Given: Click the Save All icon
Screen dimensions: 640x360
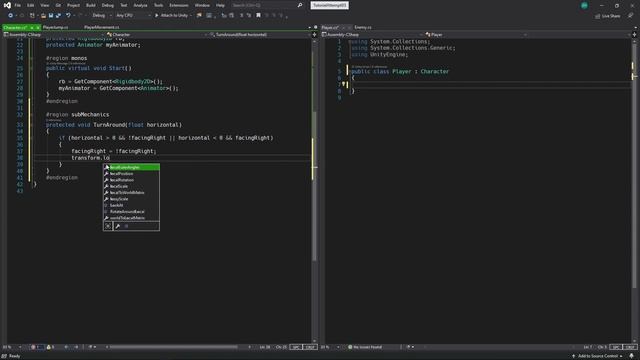Looking at the screenshot, I should click(x=58, y=16).
